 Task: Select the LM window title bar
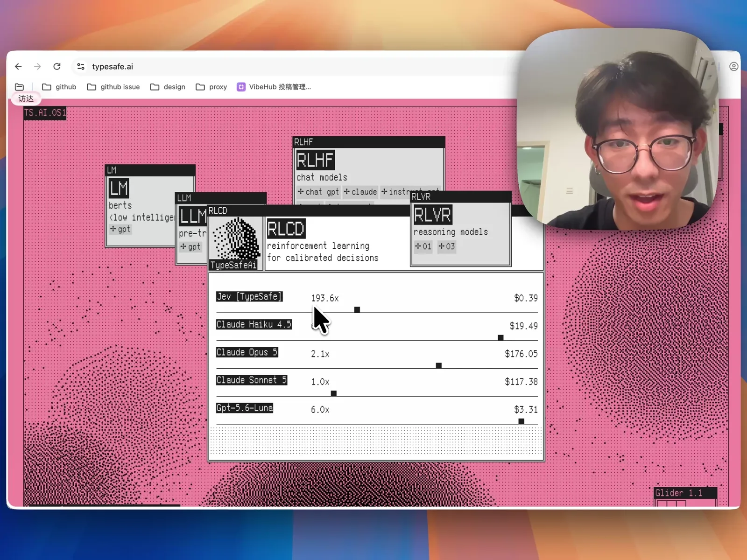tap(150, 170)
